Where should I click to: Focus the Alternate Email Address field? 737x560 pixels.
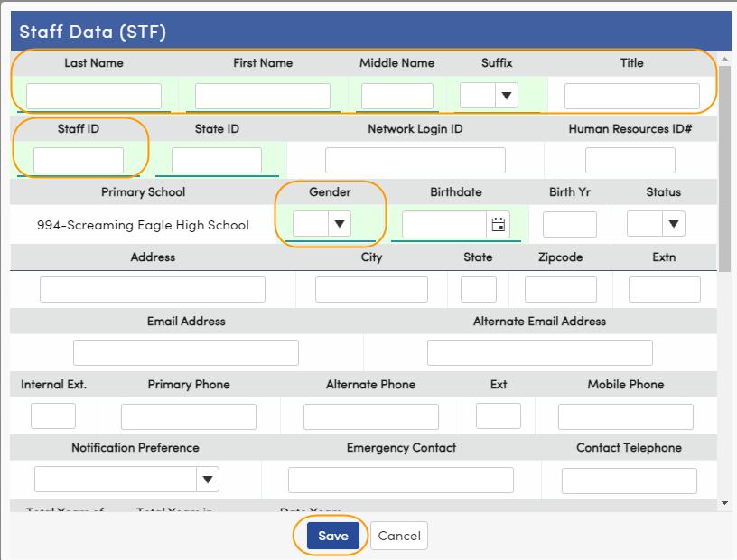coord(540,352)
